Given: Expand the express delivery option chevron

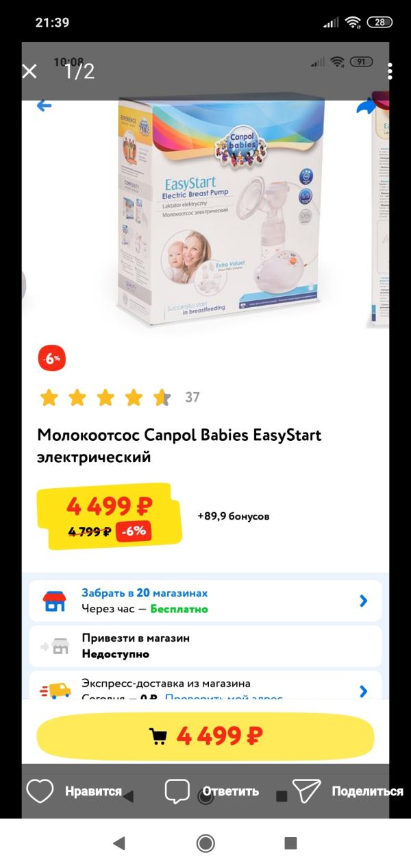Looking at the screenshot, I should (x=364, y=691).
